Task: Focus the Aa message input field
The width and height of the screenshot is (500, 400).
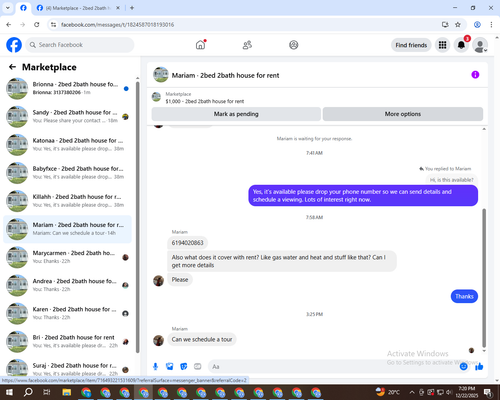Action: click(x=333, y=367)
